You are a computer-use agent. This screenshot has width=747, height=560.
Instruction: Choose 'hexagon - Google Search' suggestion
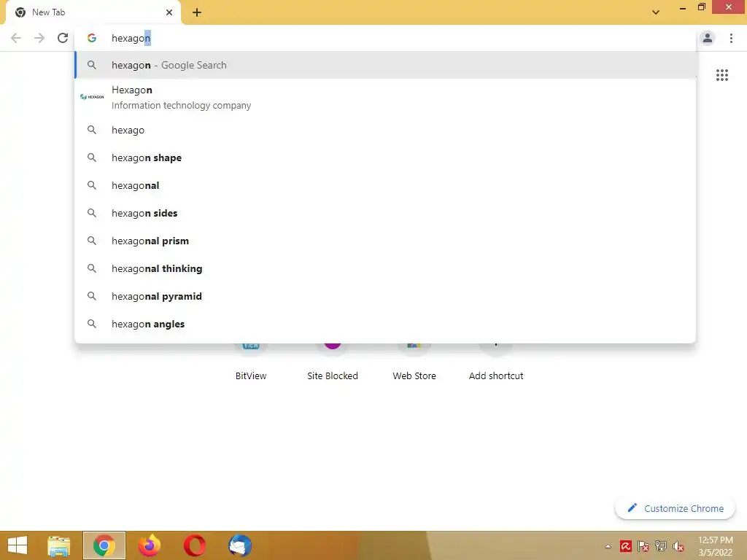pos(385,65)
